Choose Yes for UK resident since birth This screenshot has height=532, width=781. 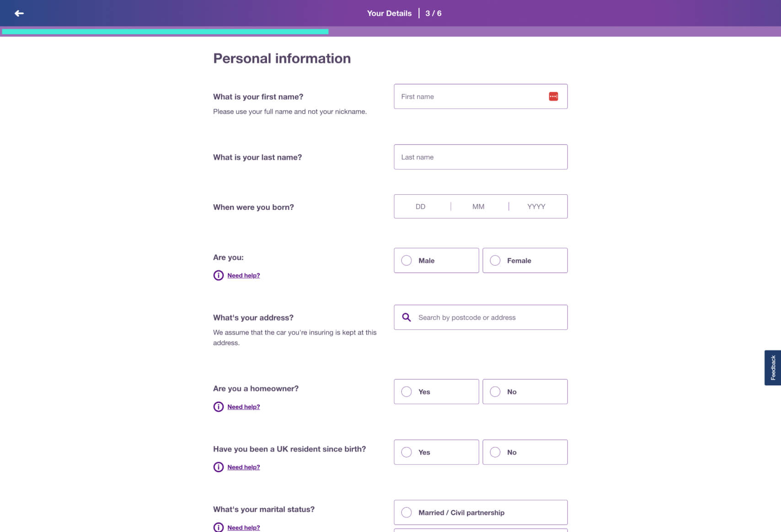pyautogui.click(x=436, y=452)
